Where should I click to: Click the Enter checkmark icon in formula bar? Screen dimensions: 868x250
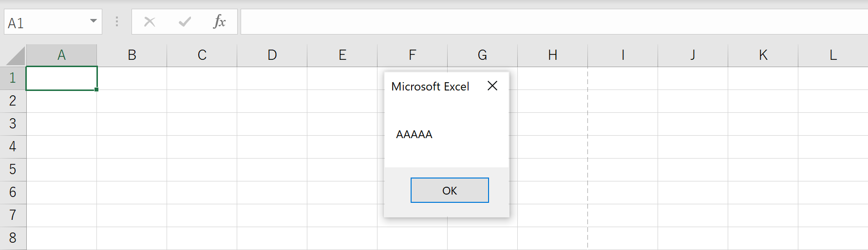(185, 21)
